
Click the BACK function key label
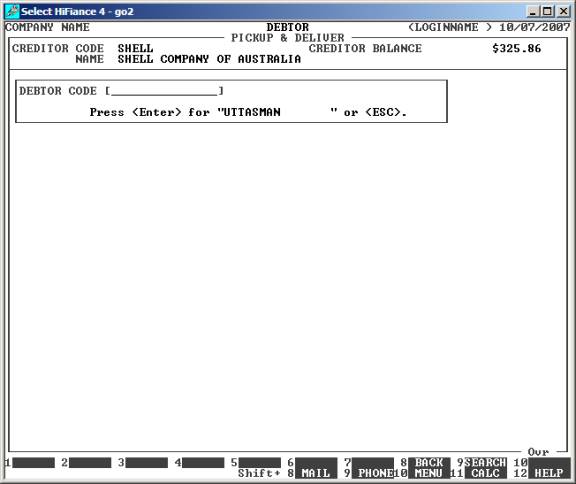pyautogui.click(x=429, y=462)
